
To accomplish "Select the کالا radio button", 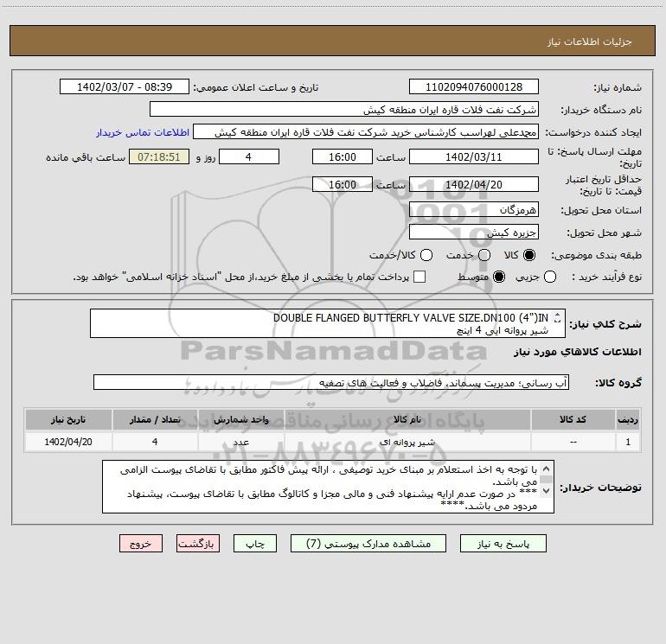I will [529, 255].
